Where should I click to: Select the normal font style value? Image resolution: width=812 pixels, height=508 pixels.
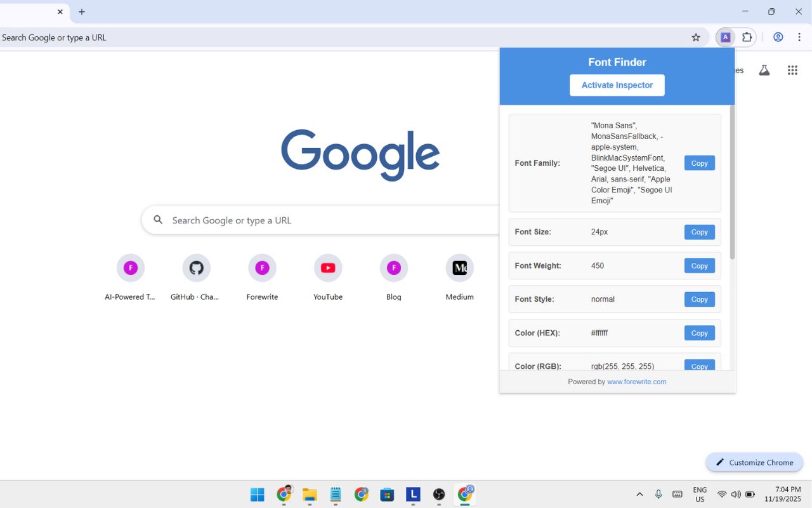click(603, 299)
